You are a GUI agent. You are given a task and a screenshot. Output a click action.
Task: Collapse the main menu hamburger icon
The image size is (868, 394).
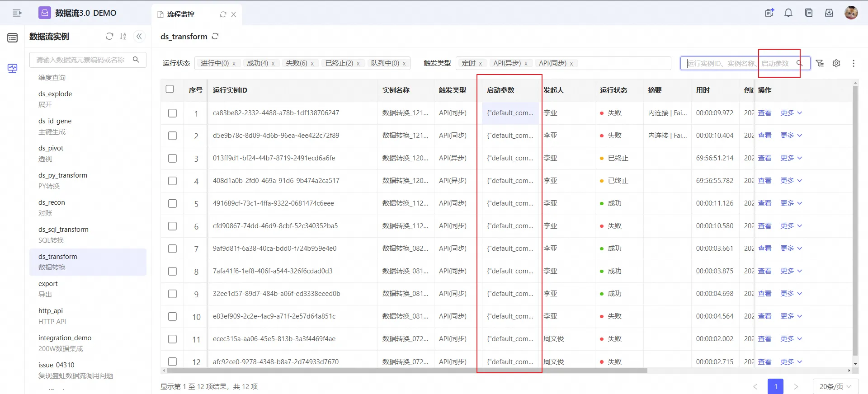(17, 13)
